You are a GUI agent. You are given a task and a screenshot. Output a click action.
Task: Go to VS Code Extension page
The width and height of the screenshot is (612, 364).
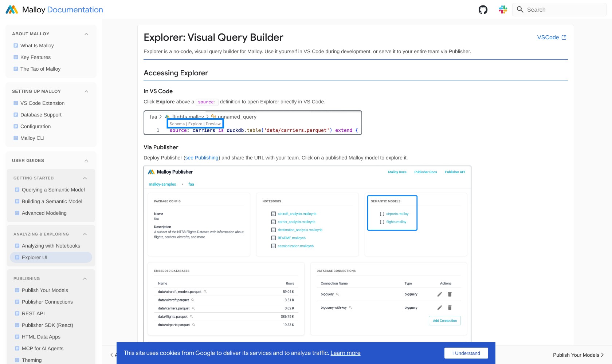42,103
